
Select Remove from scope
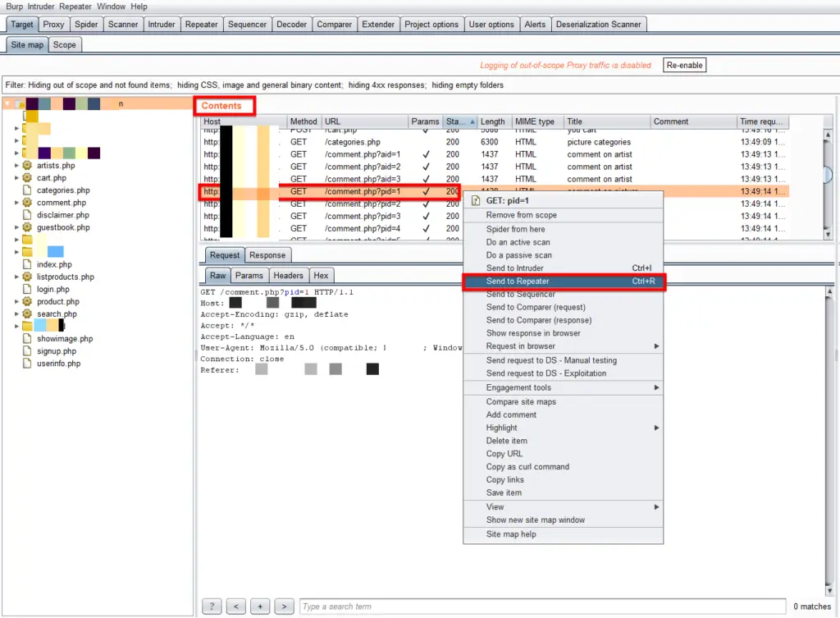563,215
